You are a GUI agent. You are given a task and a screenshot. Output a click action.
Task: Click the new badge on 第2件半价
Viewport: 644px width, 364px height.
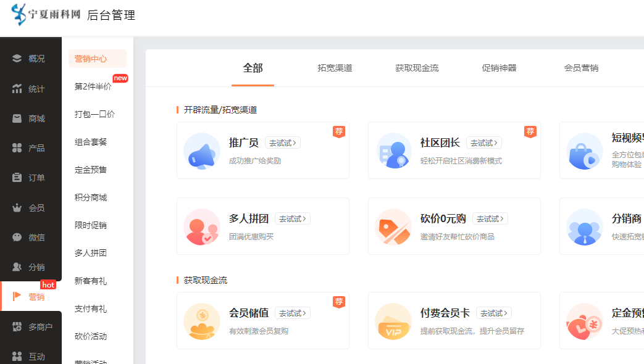pos(120,78)
